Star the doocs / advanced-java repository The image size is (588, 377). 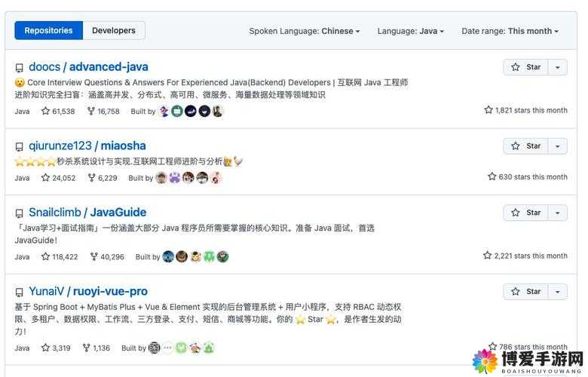pos(525,67)
